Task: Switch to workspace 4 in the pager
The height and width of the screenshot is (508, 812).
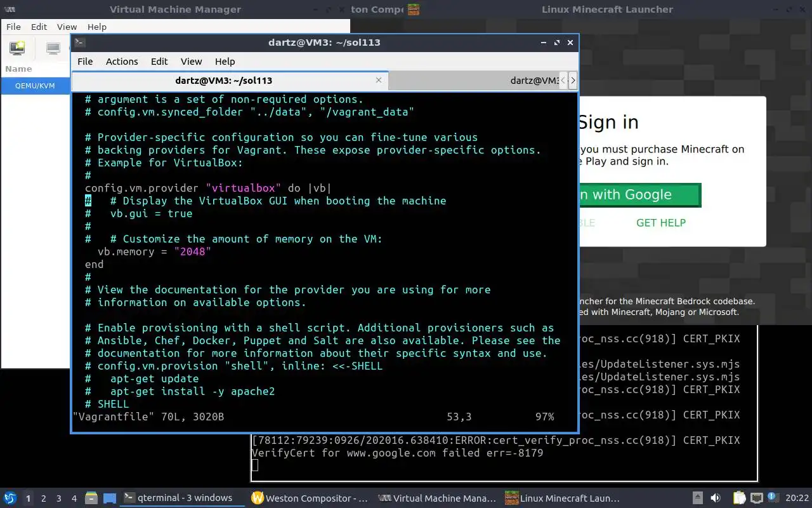Action: coord(74,498)
